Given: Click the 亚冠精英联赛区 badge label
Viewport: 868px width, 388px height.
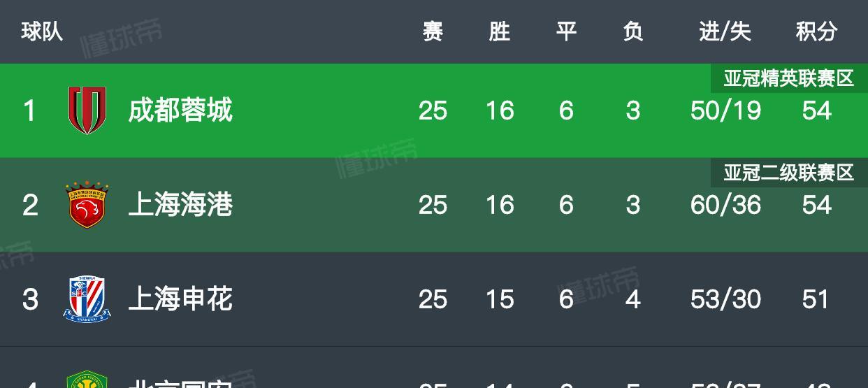Looking at the screenshot, I should pos(789,78).
